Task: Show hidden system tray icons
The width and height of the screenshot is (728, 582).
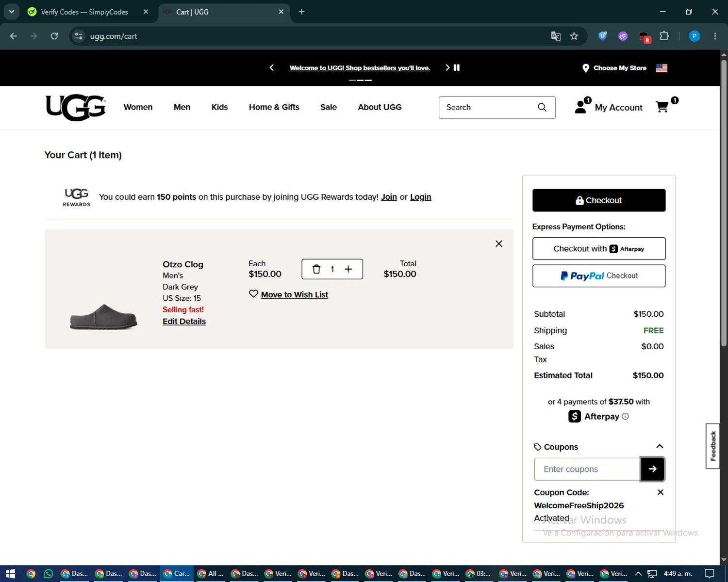Action: pyautogui.click(x=638, y=574)
